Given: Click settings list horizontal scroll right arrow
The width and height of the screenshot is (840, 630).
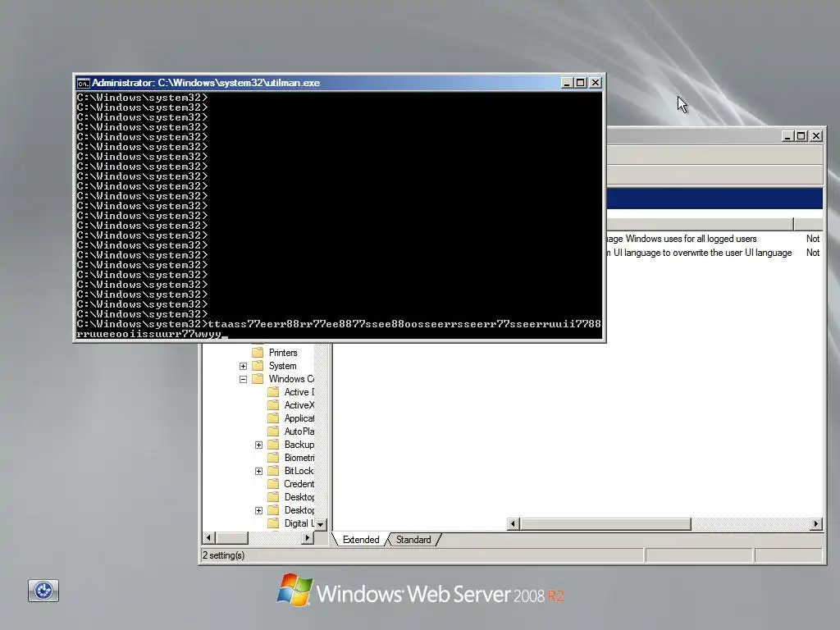Looking at the screenshot, I should (816, 523).
